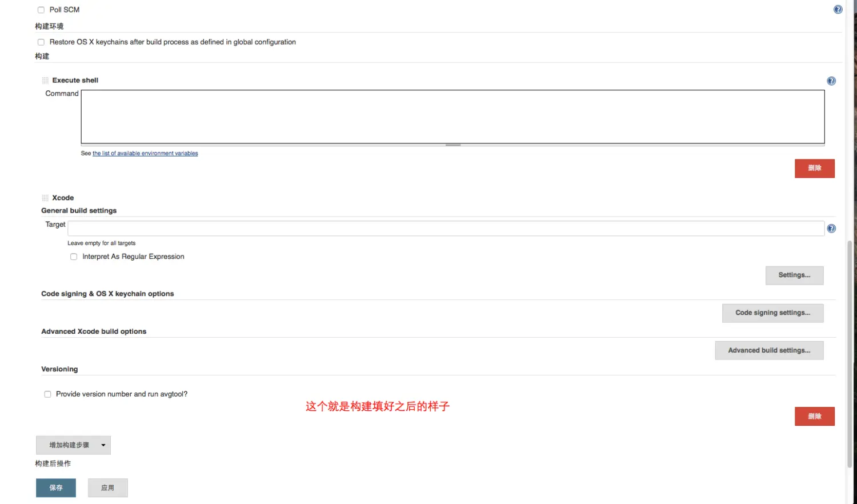Open help icon beside Poll SCM
Screen dimensions: 857x504
coord(838,10)
